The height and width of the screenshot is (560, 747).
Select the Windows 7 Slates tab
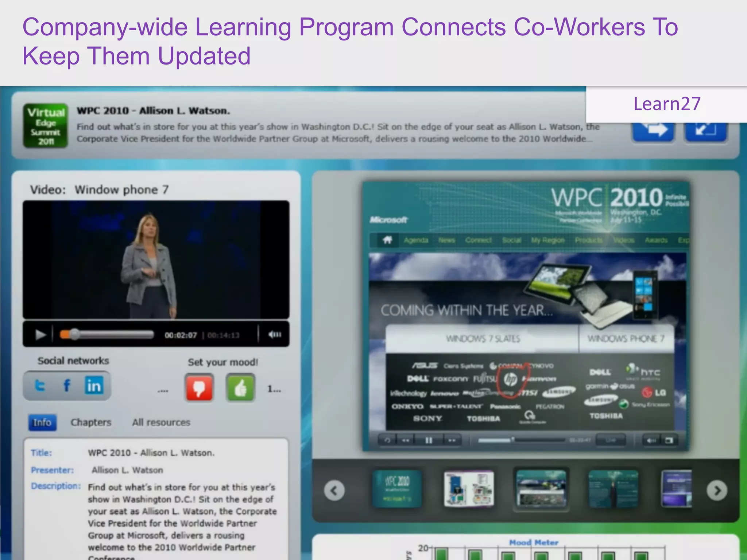[x=483, y=339]
